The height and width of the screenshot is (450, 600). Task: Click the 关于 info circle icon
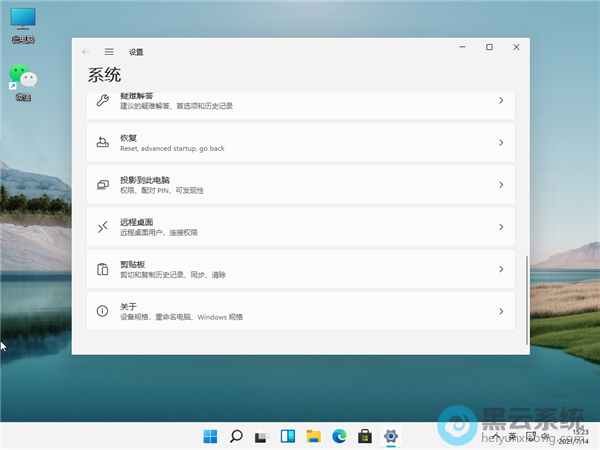pos(102,311)
